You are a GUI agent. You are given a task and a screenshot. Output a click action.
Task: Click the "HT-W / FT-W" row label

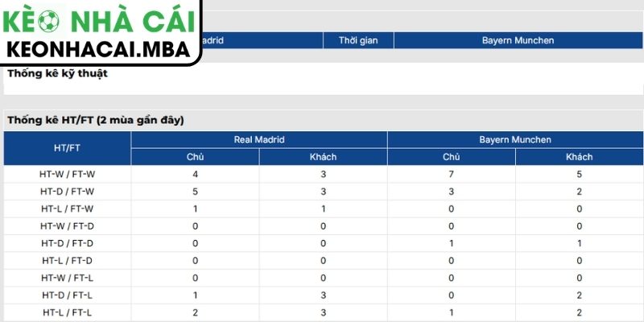(x=67, y=174)
